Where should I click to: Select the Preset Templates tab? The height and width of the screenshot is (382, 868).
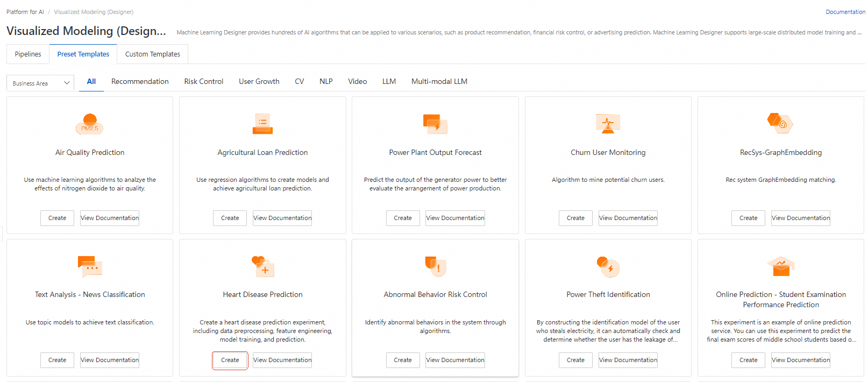pyautogui.click(x=83, y=54)
